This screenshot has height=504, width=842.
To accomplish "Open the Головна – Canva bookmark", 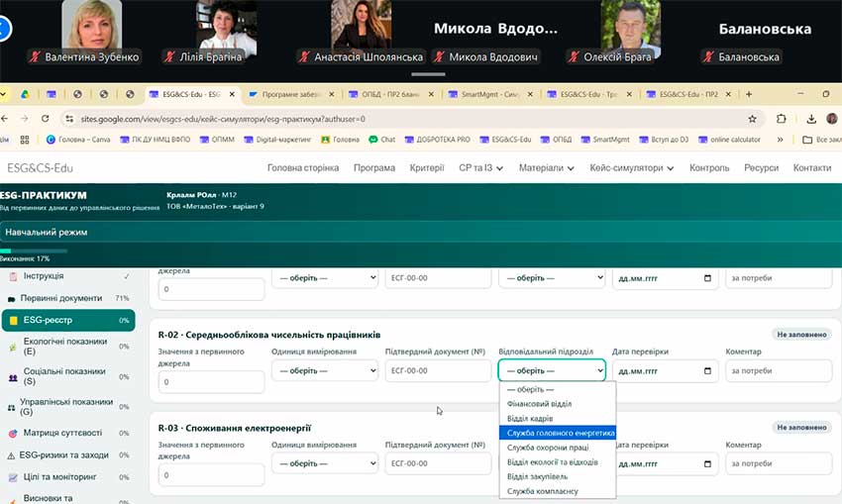I will point(78,140).
